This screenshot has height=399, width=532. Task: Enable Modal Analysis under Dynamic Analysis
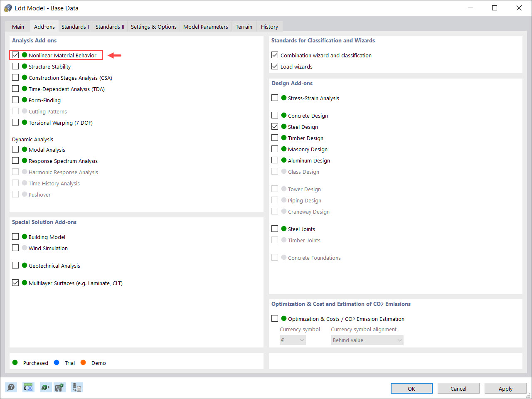coord(15,149)
